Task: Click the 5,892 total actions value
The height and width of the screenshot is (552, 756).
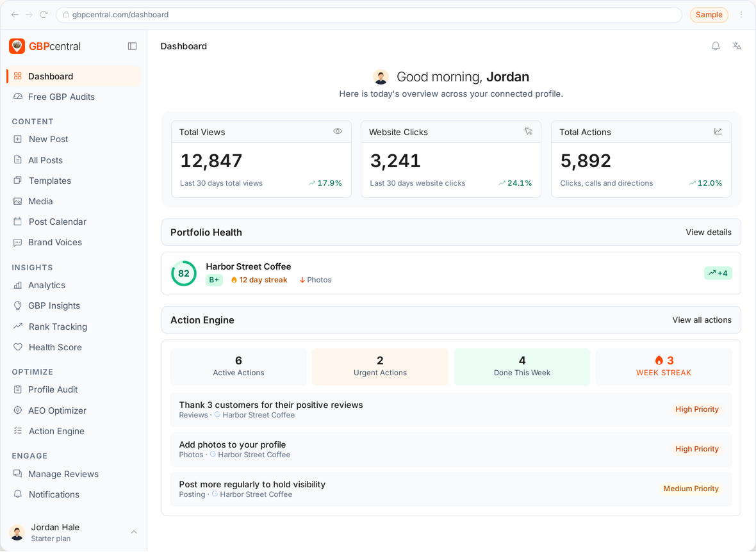Action: 586,161
